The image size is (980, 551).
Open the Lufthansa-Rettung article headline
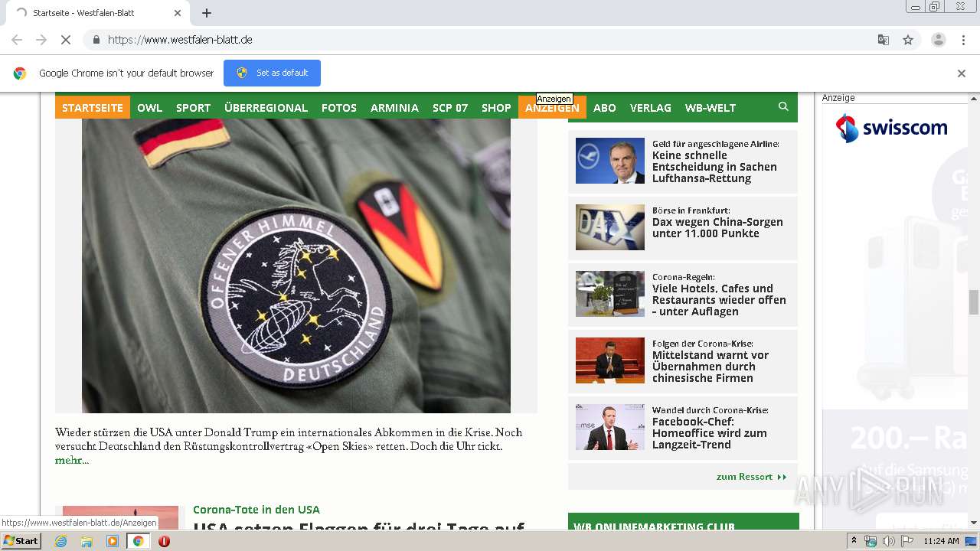[x=714, y=167]
